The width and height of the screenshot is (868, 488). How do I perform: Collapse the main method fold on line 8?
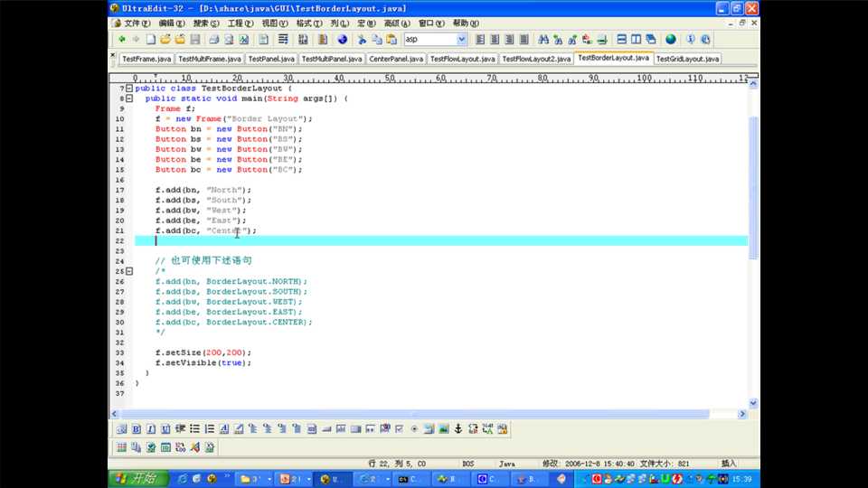point(129,99)
